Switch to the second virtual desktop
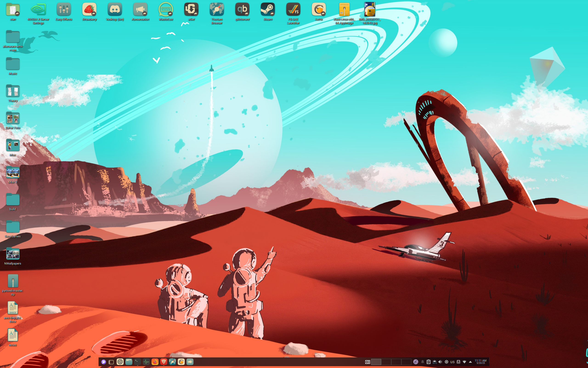The image size is (588, 368). click(x=386, y=362)
